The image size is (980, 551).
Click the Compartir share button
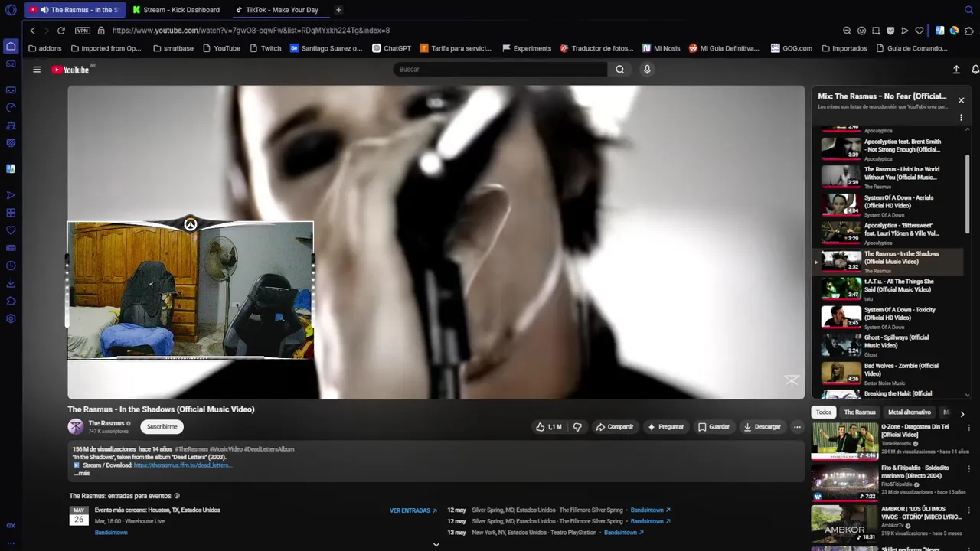[x=615, y=427]
